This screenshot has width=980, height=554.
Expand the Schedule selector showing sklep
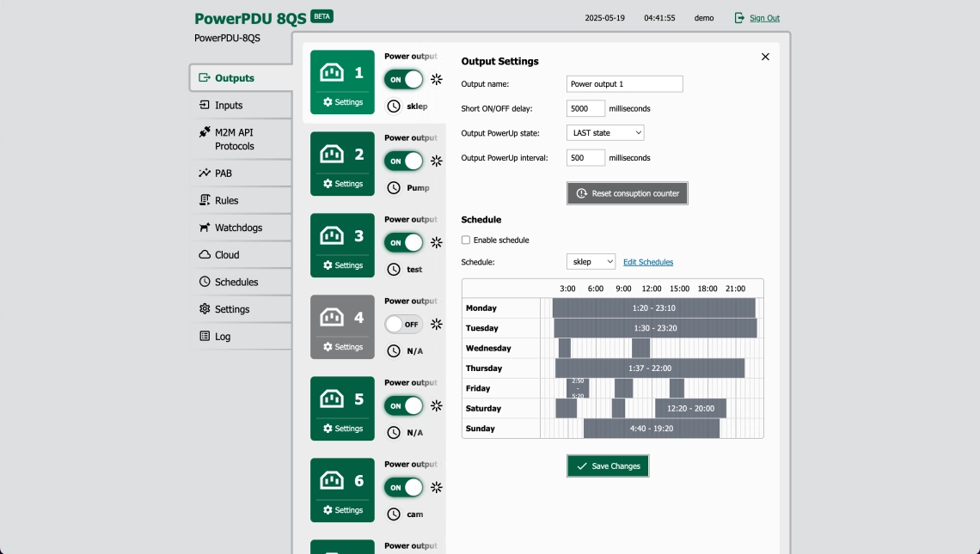click(591, 262)
